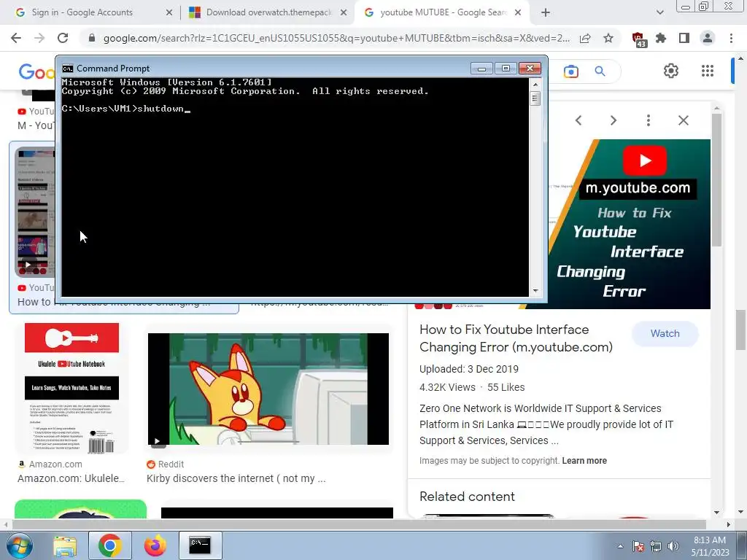Minimize the Command Prompt window
747x560 pixels.
pyautogui.click(x=481, y=69)
